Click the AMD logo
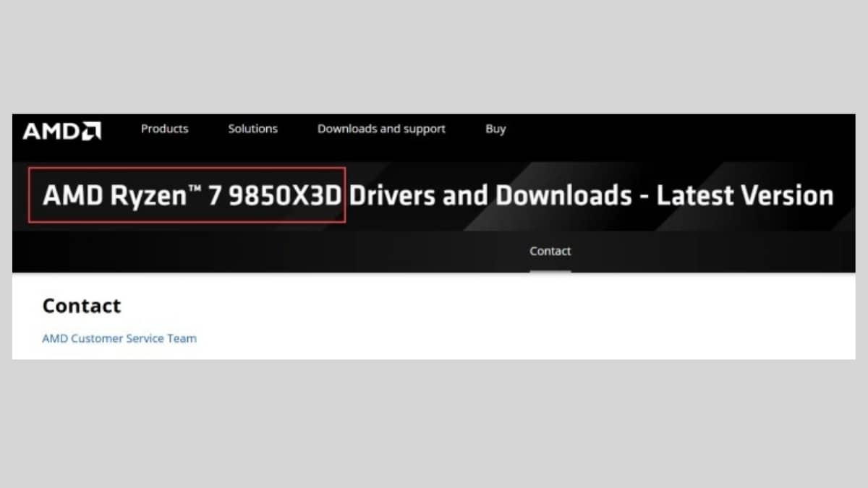 point(61,130)
